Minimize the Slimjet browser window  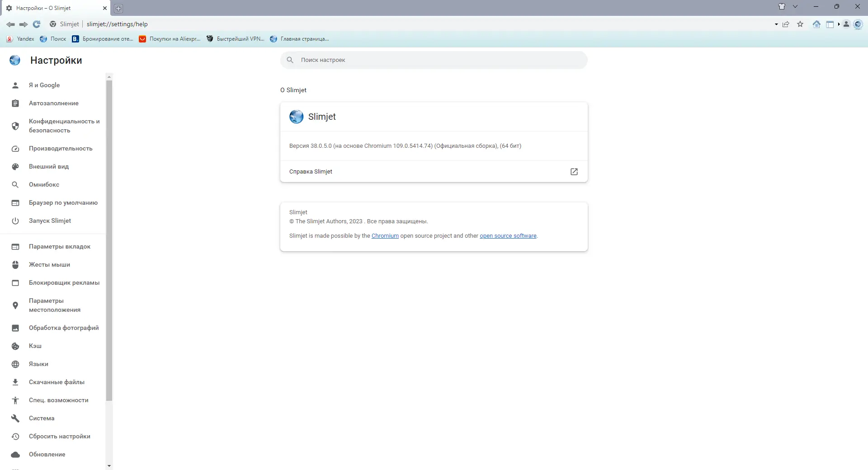coord(816,6)
